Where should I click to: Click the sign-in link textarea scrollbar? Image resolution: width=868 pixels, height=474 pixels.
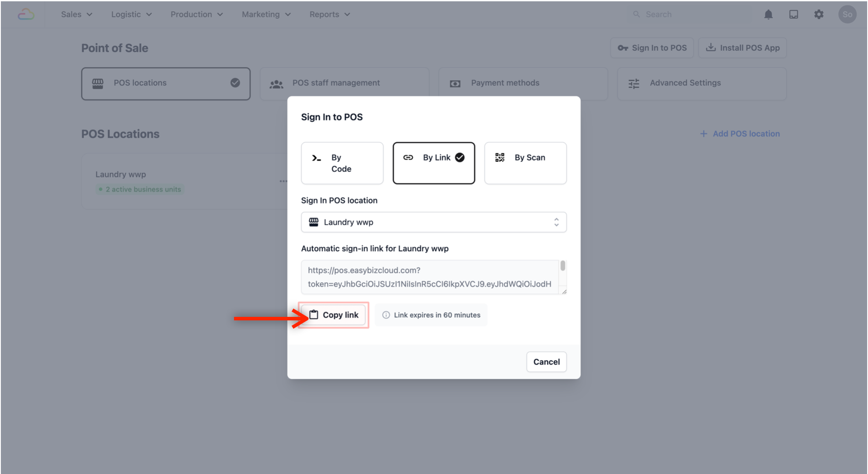point(563,266)
